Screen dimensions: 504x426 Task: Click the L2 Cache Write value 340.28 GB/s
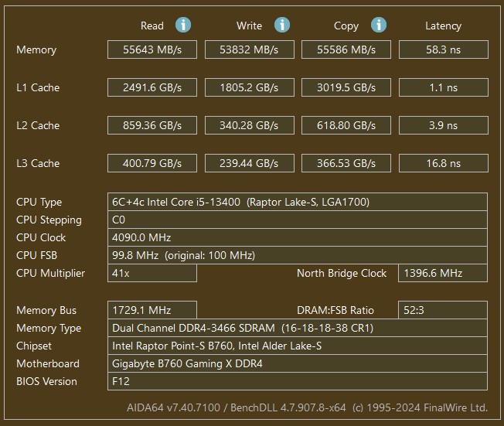250,125
